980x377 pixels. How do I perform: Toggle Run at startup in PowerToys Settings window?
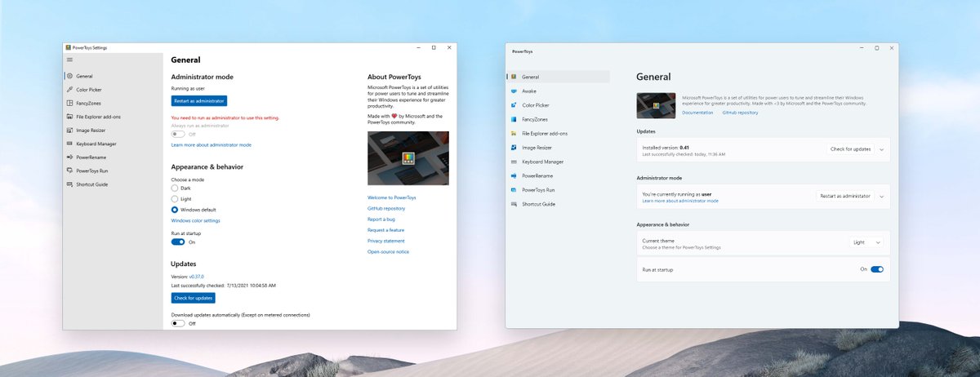pos(178,242)
